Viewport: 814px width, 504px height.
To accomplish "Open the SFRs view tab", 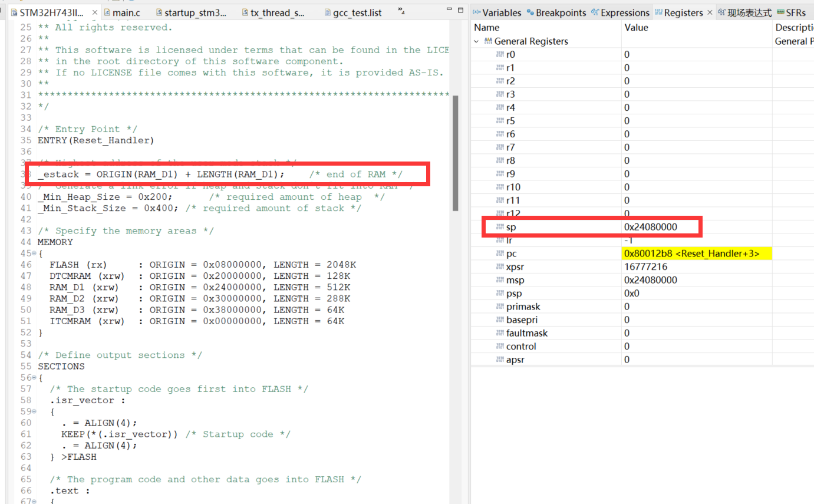I will 791,12.
